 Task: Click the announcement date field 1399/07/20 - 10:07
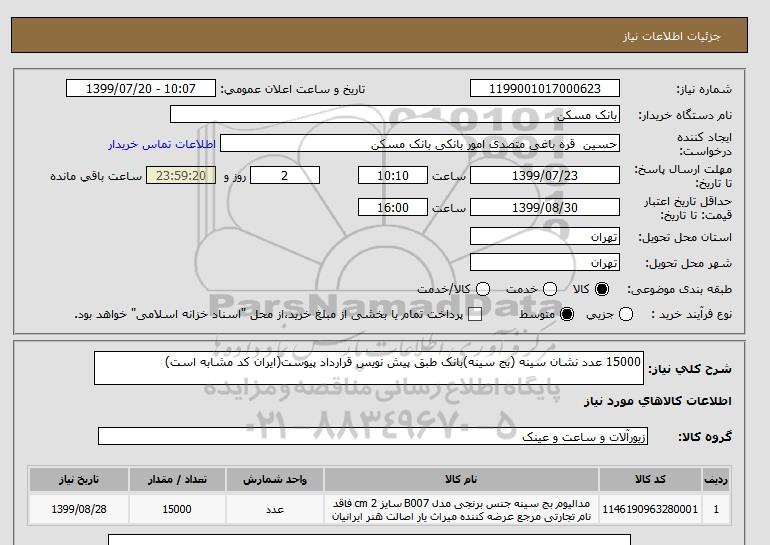[141, 88]
